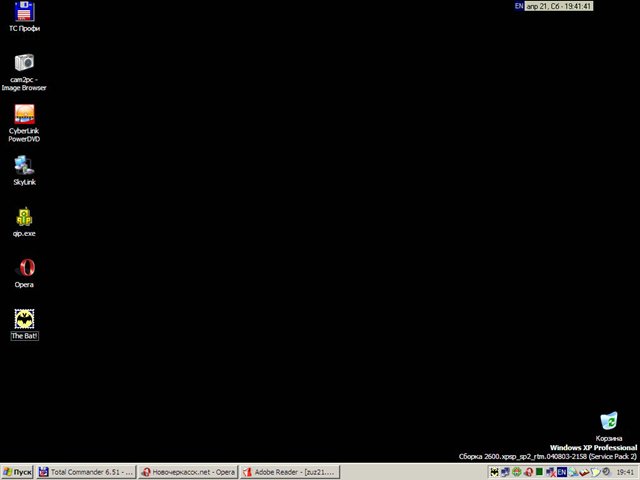The height and width of the screenshot is (480, 640).
Task: Select the Opera desktop shortcut
Action: [x=24, y=273]
